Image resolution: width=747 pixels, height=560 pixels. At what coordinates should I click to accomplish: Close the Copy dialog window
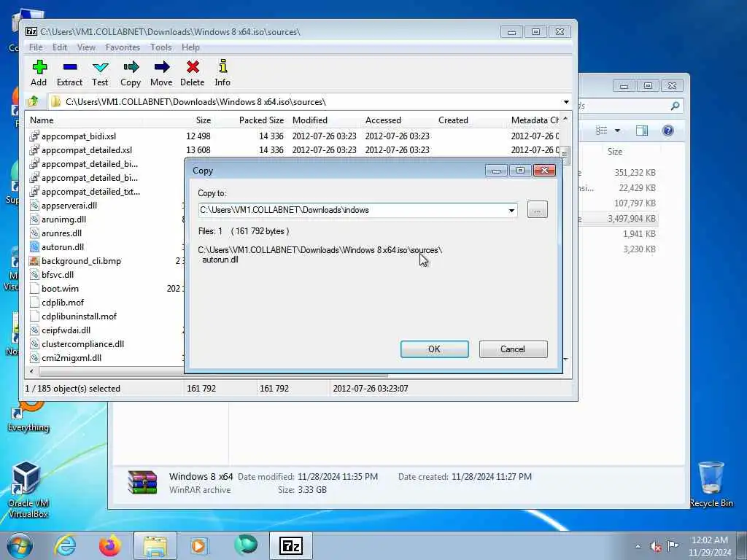click(544, 171)
